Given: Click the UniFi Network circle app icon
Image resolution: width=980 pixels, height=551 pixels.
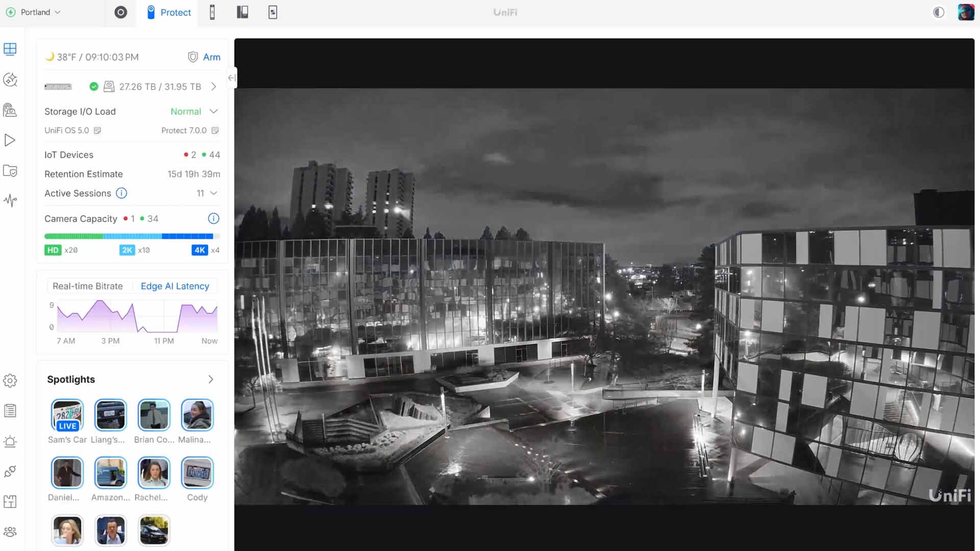Looking at the screenshot, I should (x=120, y=12).
